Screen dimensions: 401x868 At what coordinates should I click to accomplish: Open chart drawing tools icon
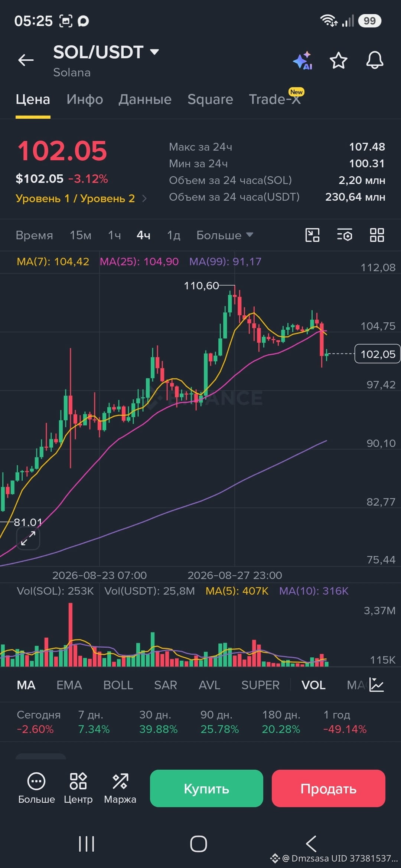[312, 235]
